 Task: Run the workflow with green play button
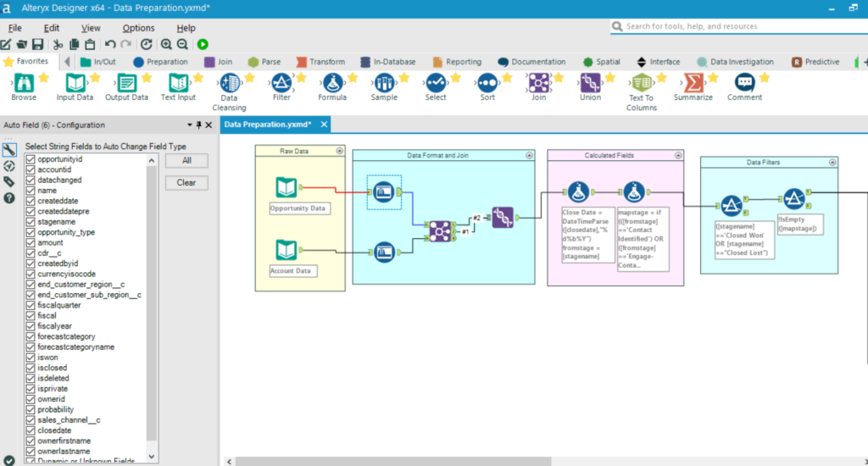(x=203, y=44)
